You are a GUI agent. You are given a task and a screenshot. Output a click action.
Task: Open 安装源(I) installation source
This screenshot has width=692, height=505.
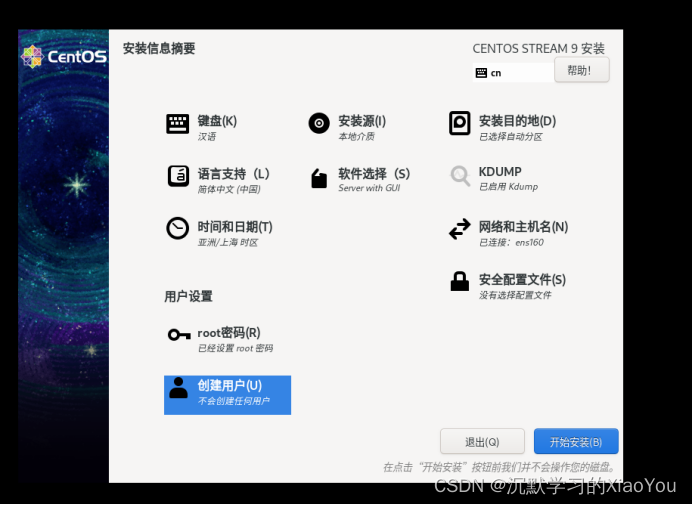pyautogui.click(x=362, y=121)
